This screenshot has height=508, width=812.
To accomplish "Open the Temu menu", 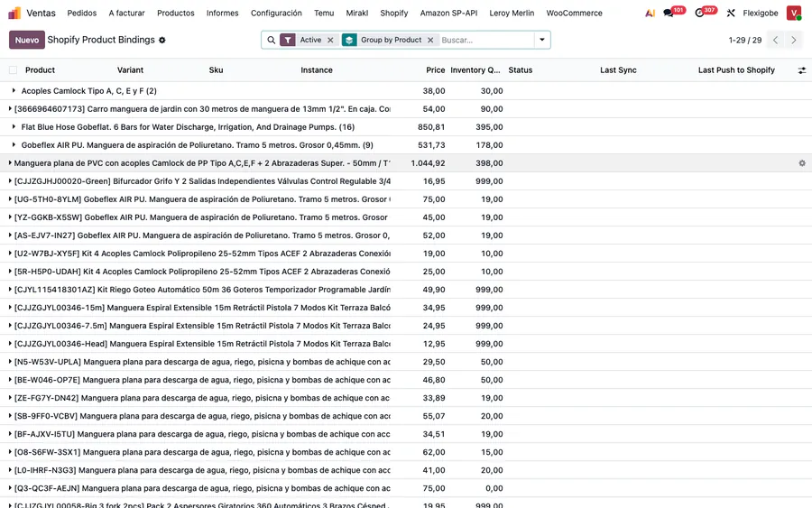I will (x=324, y=13).
